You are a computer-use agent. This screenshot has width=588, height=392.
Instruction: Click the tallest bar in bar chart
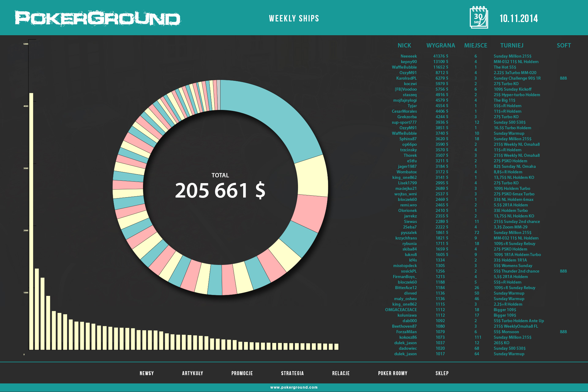[31, 221]
